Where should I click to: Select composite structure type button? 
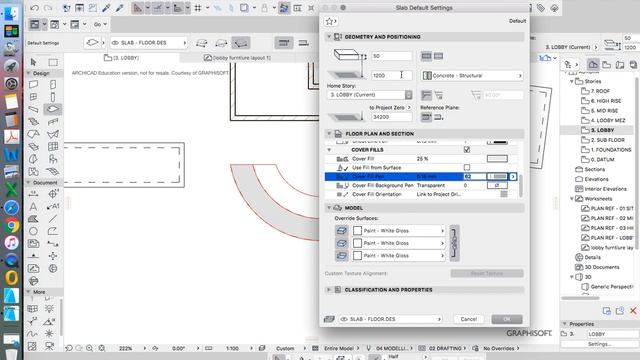pos(438,56)
